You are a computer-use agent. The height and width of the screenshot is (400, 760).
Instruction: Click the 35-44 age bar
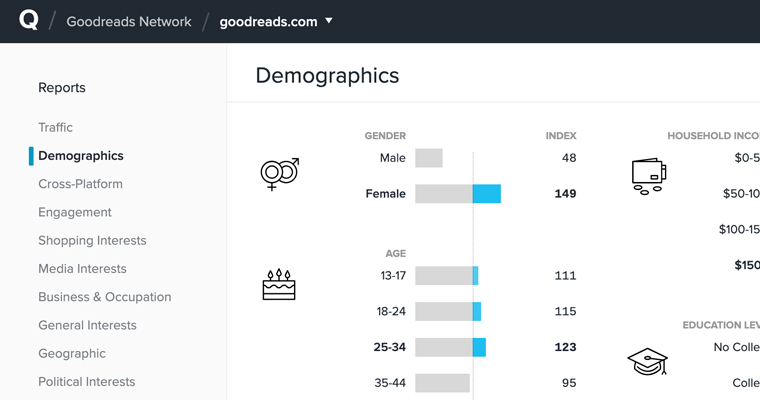[443, 383]
